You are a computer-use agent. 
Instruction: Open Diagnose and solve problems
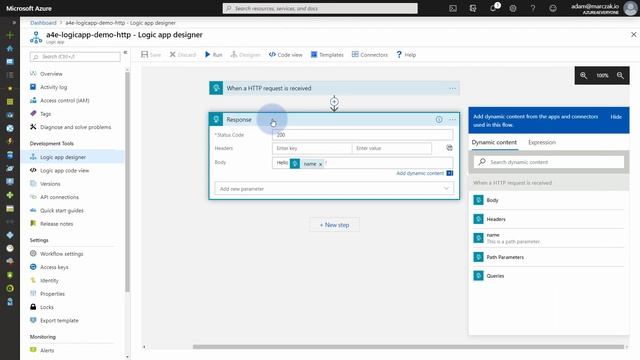point(75,127)
